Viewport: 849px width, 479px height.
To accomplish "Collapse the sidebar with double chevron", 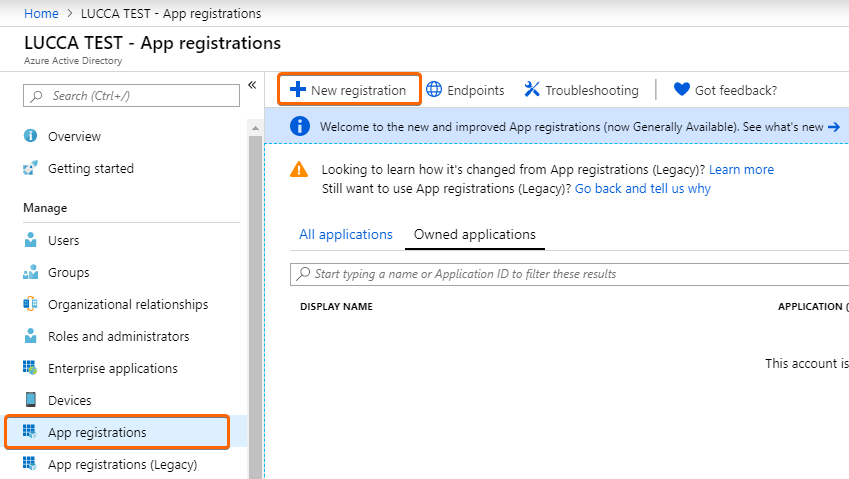I will pyautogui.click(x=252, y=85).
